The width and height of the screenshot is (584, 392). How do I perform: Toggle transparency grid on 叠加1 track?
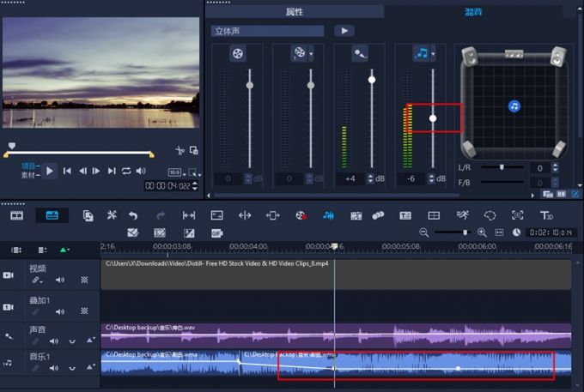[84, 311]
